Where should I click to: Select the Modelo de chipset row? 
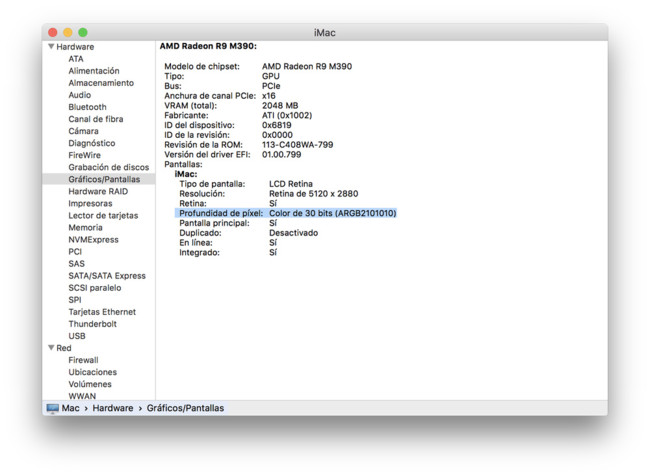(x=258, y=66)
